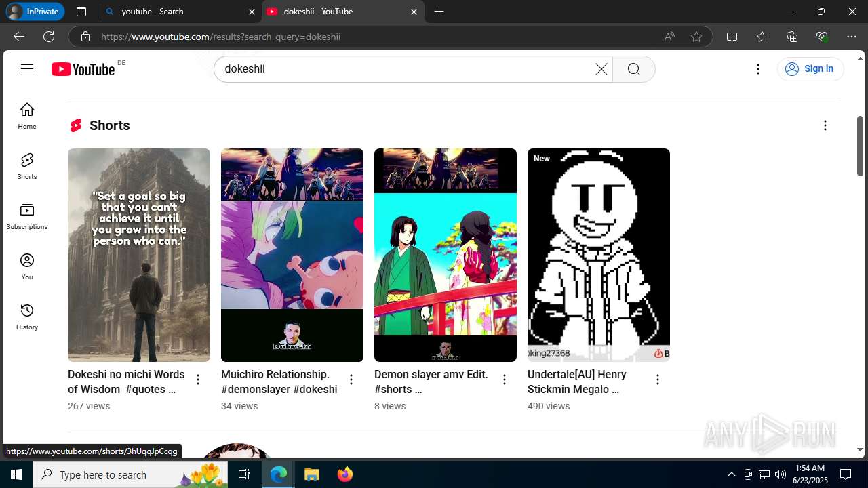Viewport: 868px width, 488px height.
Task: Open tab actions menu icon
Action: pyautogui.click(x=81, y=12)
